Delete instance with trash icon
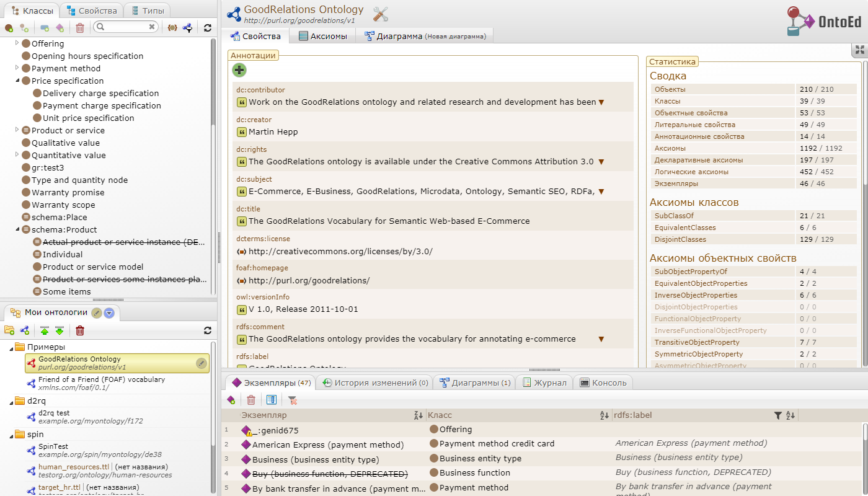This screenshot has width=868, height=496. pyautogui.click(x=251, y=400)
